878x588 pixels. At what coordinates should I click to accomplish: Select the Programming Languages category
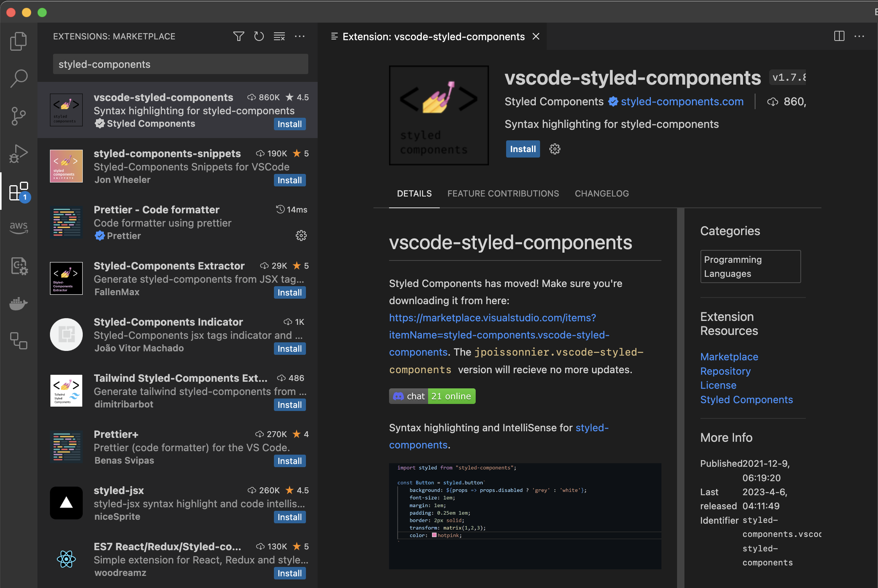click(x=750, y=266)
